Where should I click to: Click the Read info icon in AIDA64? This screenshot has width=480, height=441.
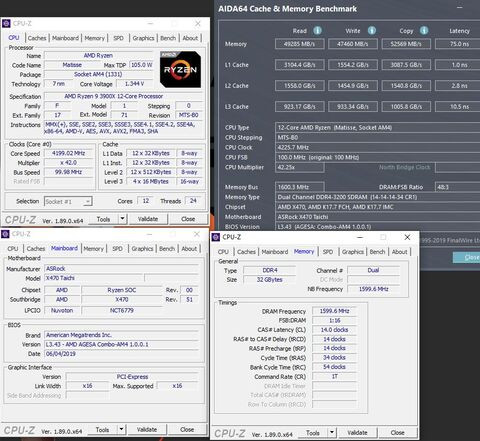pos(317,31)
